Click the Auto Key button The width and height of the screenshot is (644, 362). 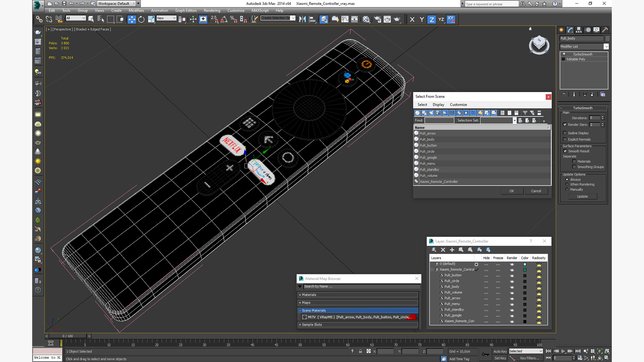[x=500, y=351]
